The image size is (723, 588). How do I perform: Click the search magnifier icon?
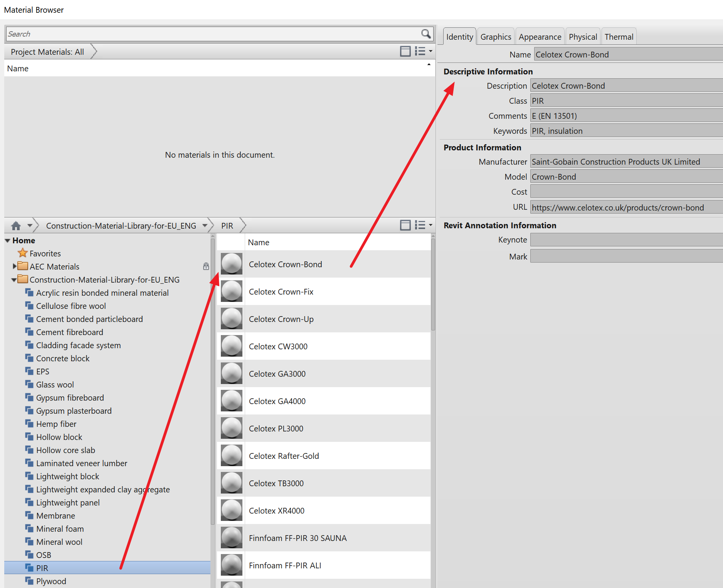[426, 34]
